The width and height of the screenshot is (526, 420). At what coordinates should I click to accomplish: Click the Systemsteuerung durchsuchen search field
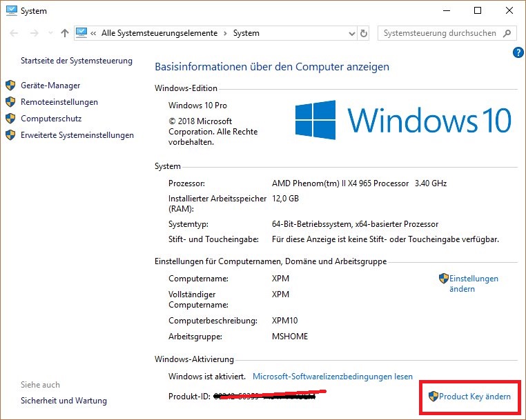[x=447, y=33]
